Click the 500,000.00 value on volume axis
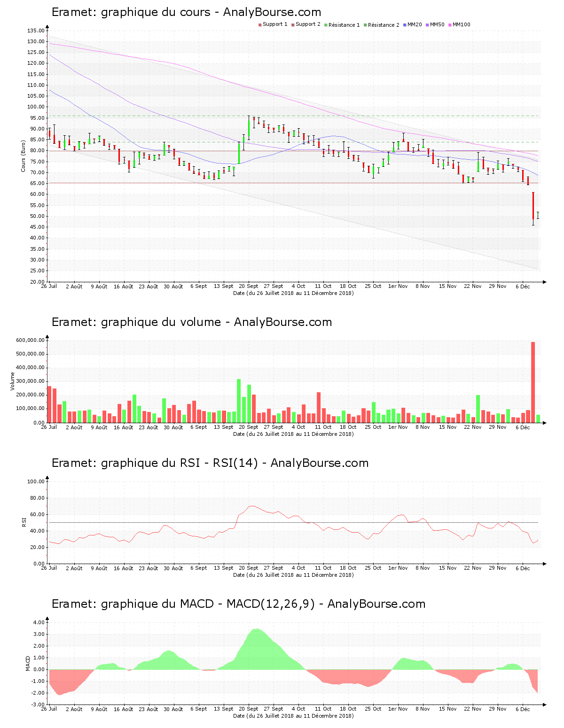 coord(31,354)
